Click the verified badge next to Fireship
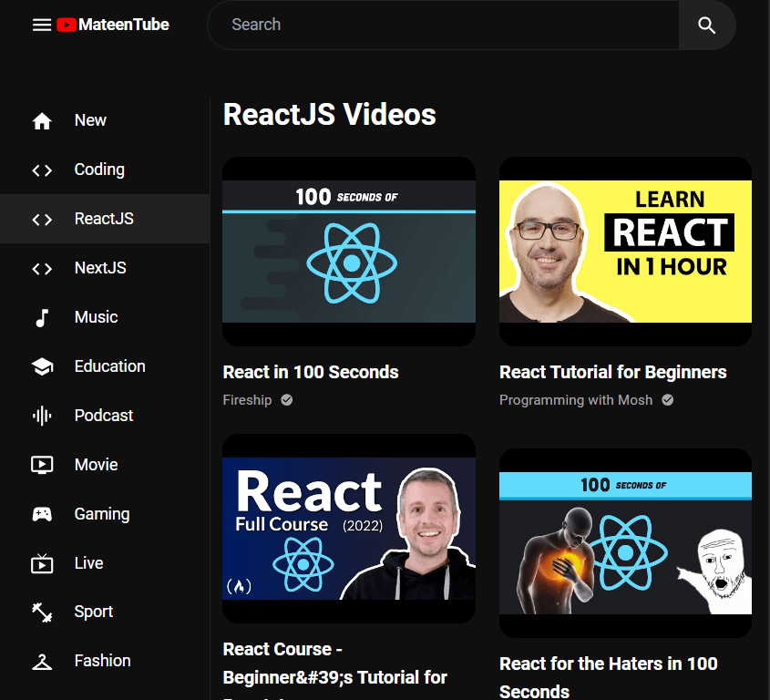Viewport: 770px width, 700px height. click(287, 400)
